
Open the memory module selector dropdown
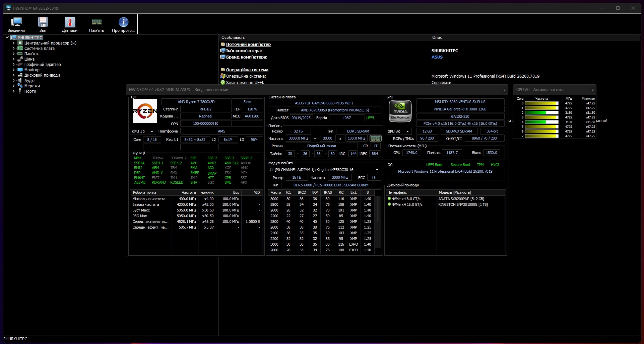[x=324, y=170]
